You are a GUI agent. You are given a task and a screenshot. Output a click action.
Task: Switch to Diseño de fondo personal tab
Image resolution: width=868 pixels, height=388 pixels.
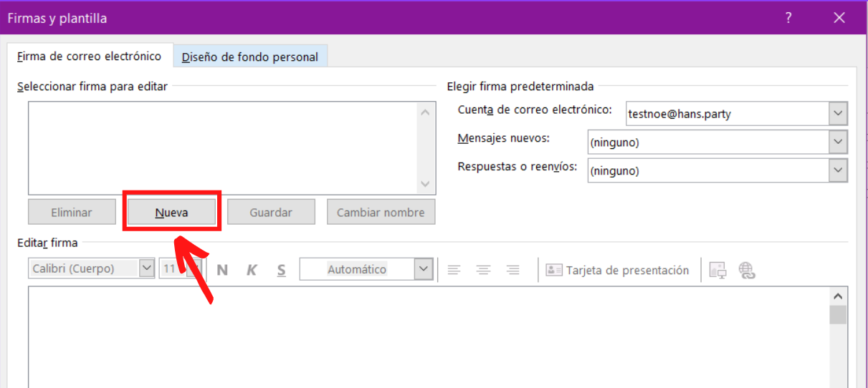[250, 57]
